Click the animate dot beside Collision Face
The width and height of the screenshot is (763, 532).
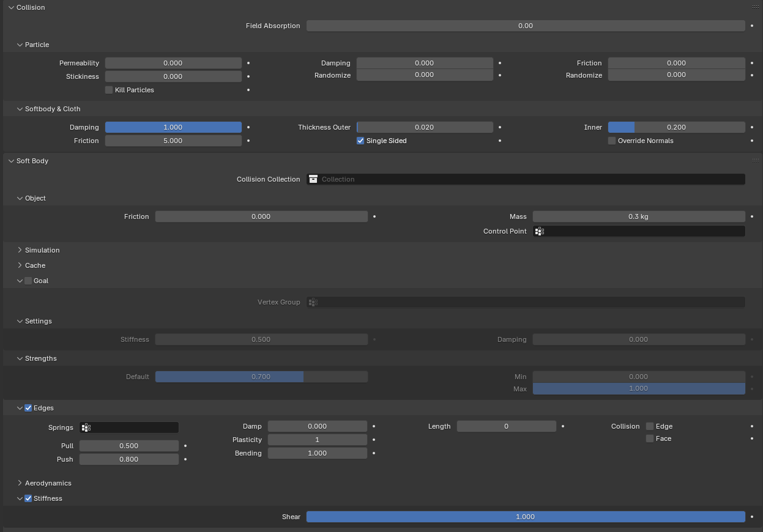tap(751, 438)
